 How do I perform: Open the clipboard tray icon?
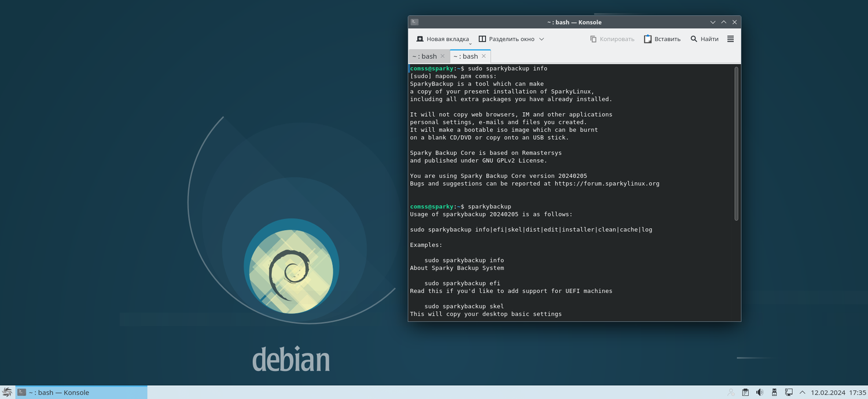pos(746,392)
